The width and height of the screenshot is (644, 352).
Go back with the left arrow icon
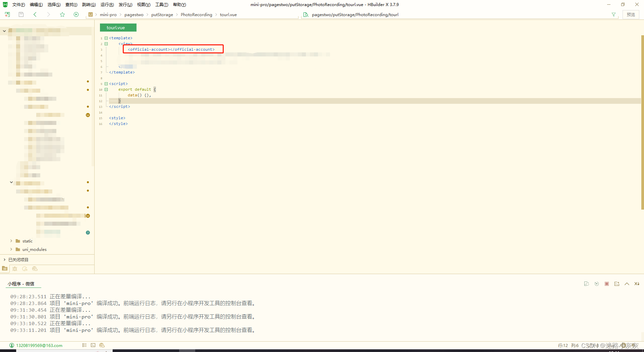click(35, 14)
